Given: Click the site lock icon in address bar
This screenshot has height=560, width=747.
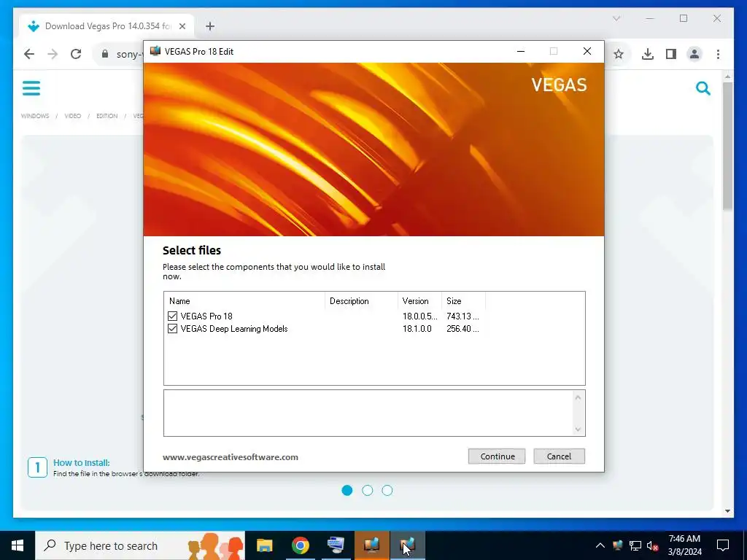Looking at the screenshot, I should click(105, 54).
